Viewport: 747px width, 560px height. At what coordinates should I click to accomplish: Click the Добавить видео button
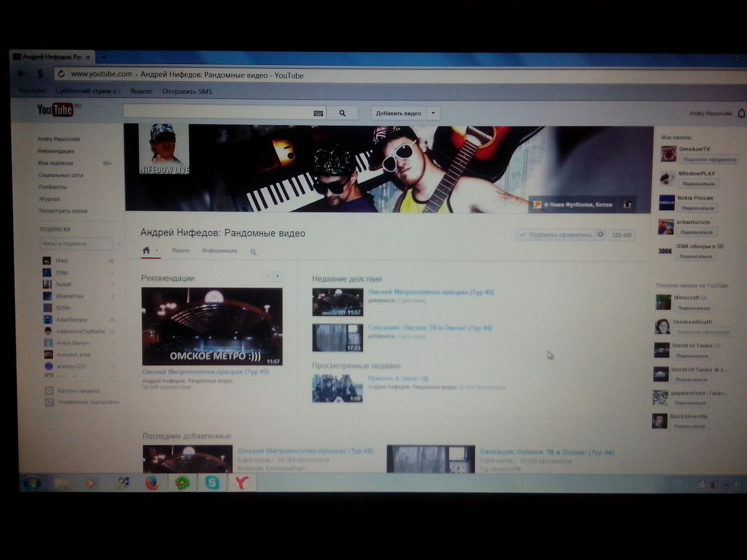[399, 113]
